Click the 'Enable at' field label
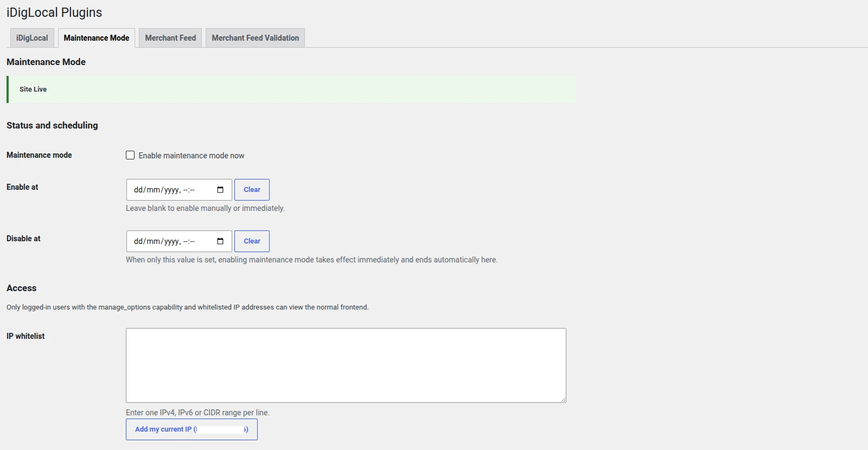 pyautogui.click(x=22, y=187)
